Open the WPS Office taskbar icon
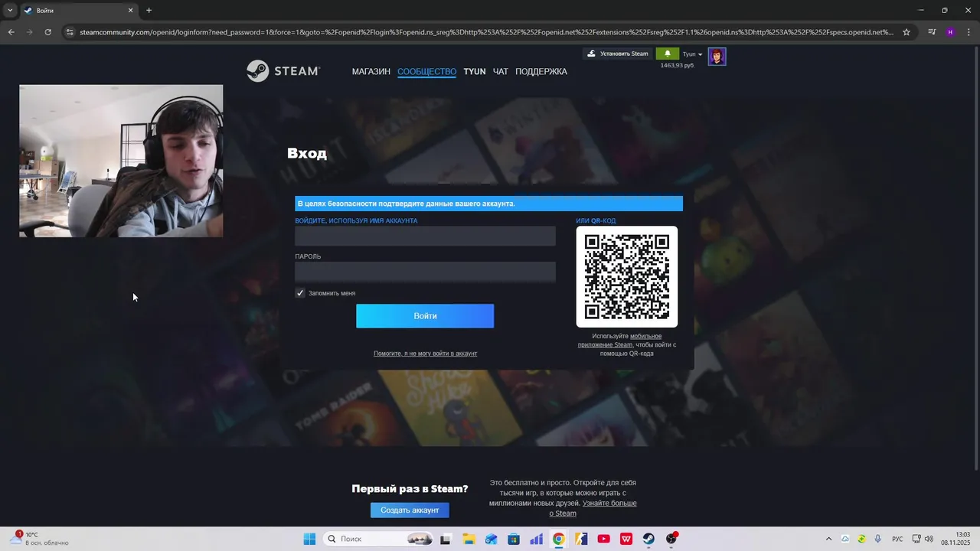Viewport: 980px width, 551px height. click(626, 539)
